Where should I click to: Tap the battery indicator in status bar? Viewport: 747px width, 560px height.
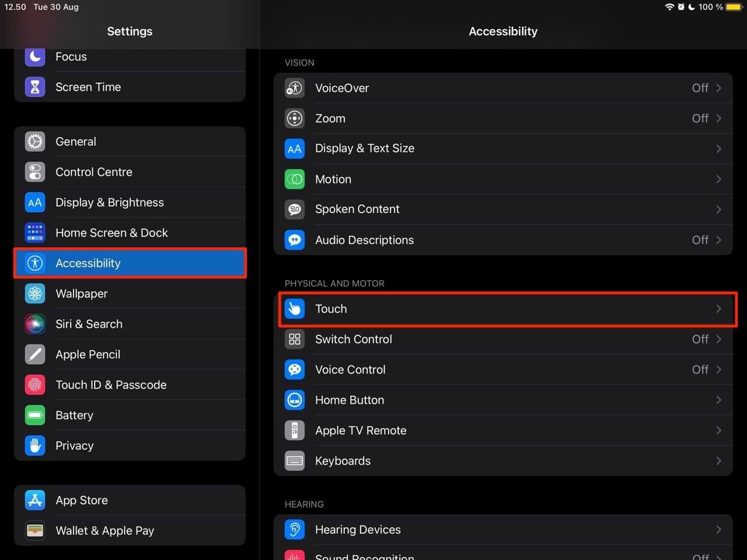point(734,7)
